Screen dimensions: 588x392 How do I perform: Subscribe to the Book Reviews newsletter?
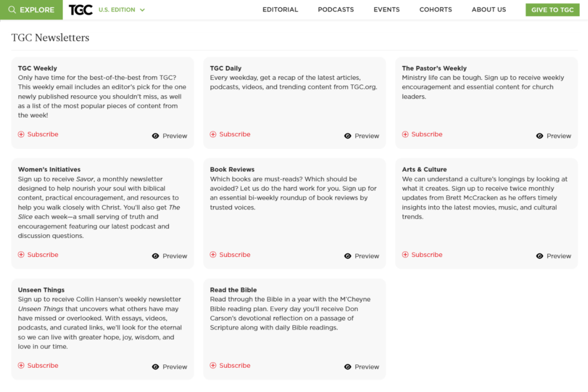point(230,254)
